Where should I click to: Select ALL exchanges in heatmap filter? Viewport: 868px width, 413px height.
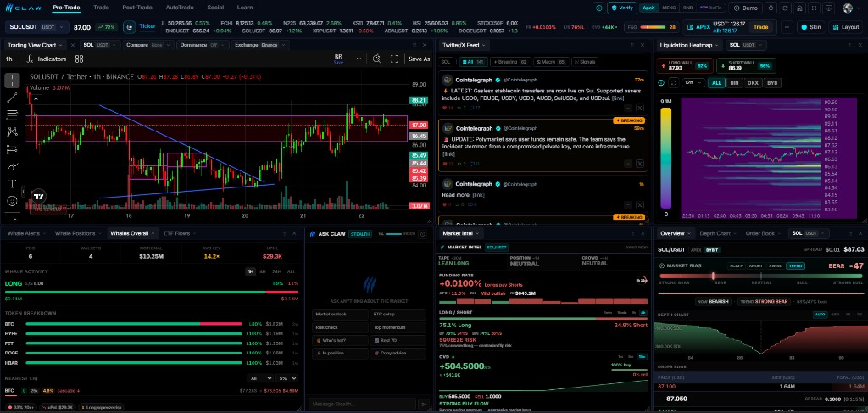[717, 82]
